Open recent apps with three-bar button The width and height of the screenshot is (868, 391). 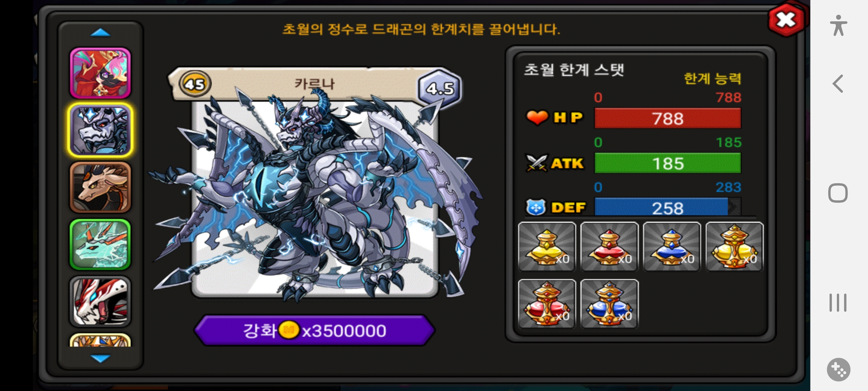[838, 303]
